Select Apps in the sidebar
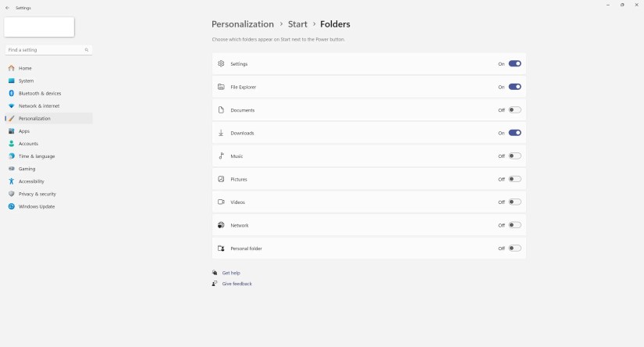644x347 pixels. pyautogui.click(x=24, y=131)
